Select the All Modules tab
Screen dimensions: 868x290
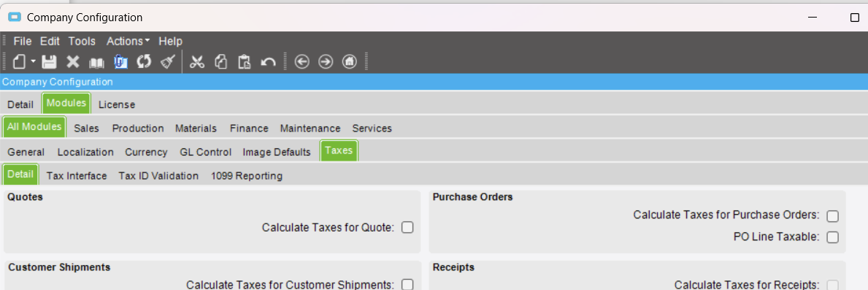34,126
